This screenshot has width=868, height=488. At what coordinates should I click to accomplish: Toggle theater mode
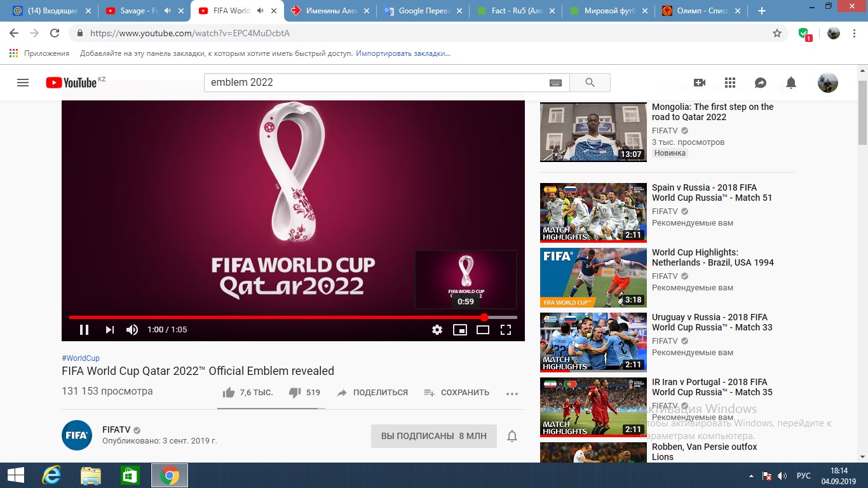(x=483, y=330)
